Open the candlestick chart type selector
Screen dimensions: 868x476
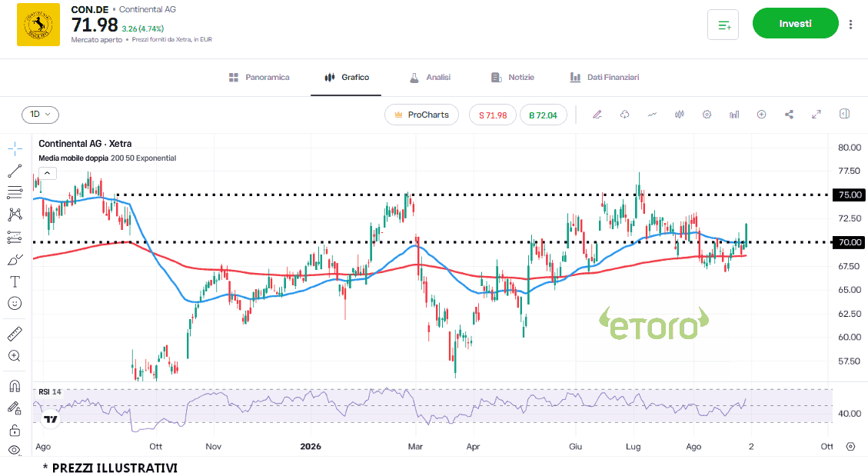click(679, 115)
